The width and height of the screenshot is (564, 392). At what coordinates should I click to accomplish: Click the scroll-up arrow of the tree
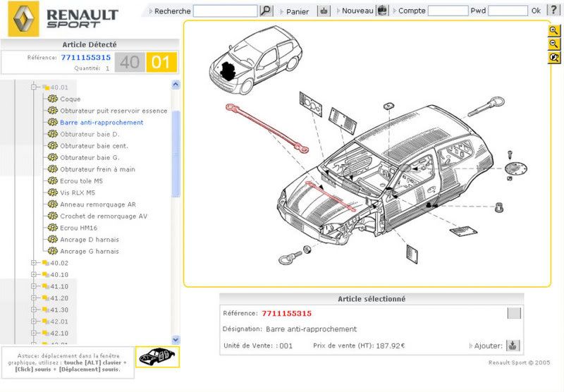tap(176, 85)
